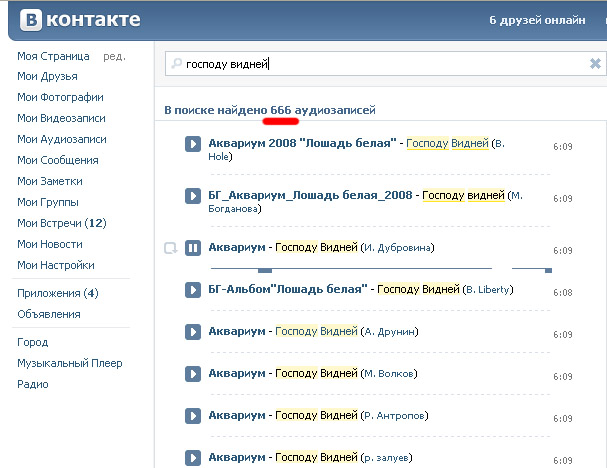Click the ред. edit link
This screenshot has width=607, height=468.
point(115,57)
